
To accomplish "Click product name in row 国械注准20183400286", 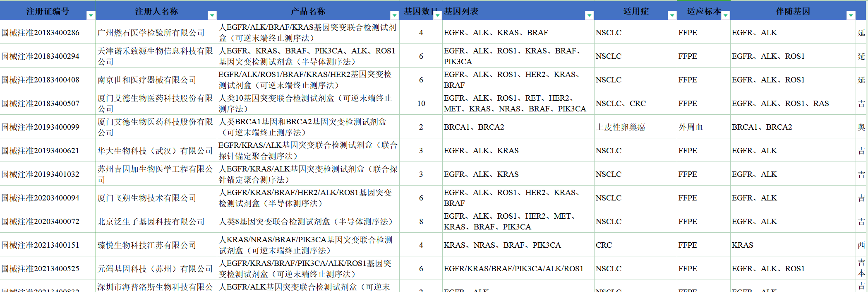I will pos(308,32).
